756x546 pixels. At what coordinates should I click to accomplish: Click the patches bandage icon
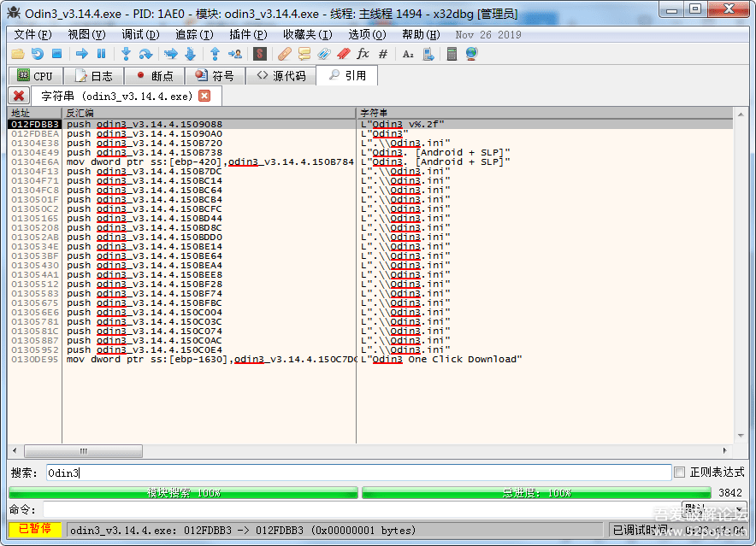[285, 54]
